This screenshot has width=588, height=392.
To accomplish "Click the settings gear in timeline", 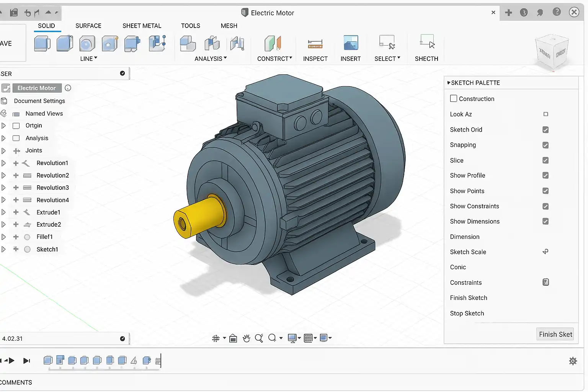I will [x=573, y=361].
